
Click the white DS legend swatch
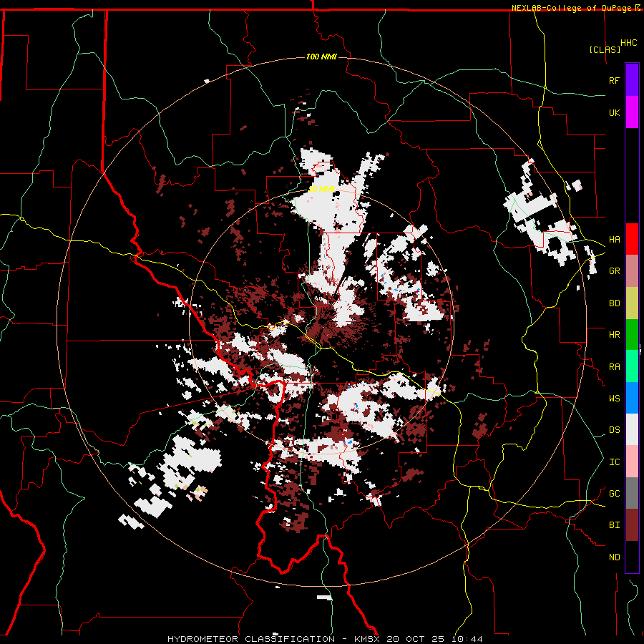pyautogui.click(x=632, y=430)
